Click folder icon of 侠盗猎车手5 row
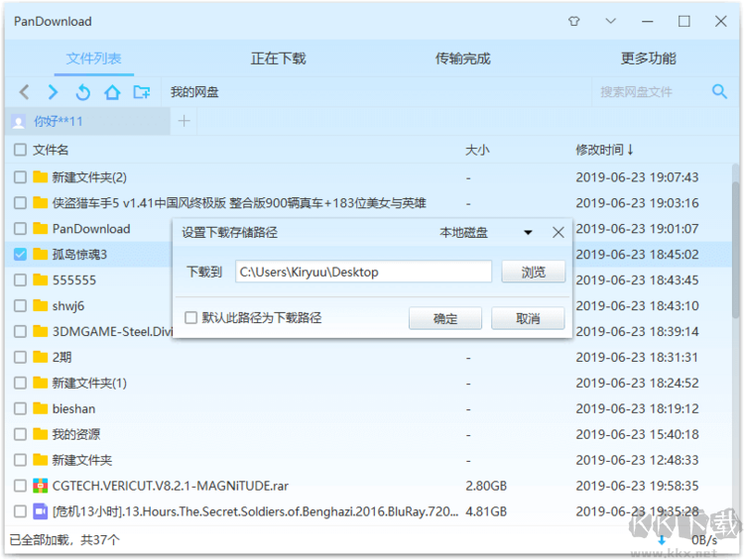Screen dimensions: 744x560 pyautogui.click(x=41, y=203)
